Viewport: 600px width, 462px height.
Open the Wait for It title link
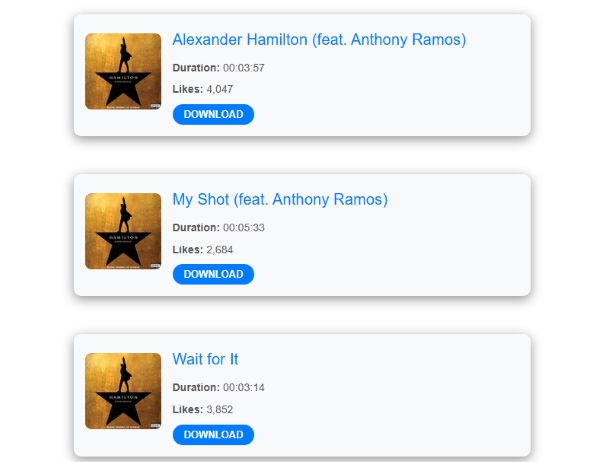205,359
